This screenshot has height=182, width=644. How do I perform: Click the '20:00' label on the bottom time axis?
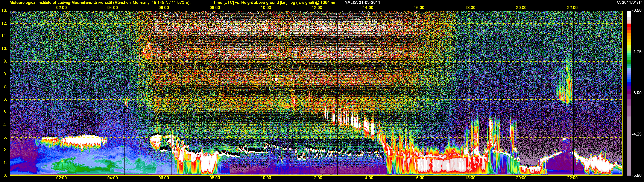pos(521,178)
